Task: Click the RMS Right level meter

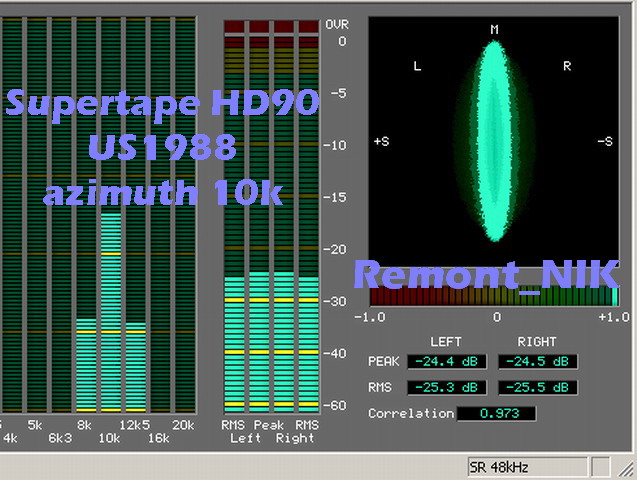Action: (x=307, y=340)
